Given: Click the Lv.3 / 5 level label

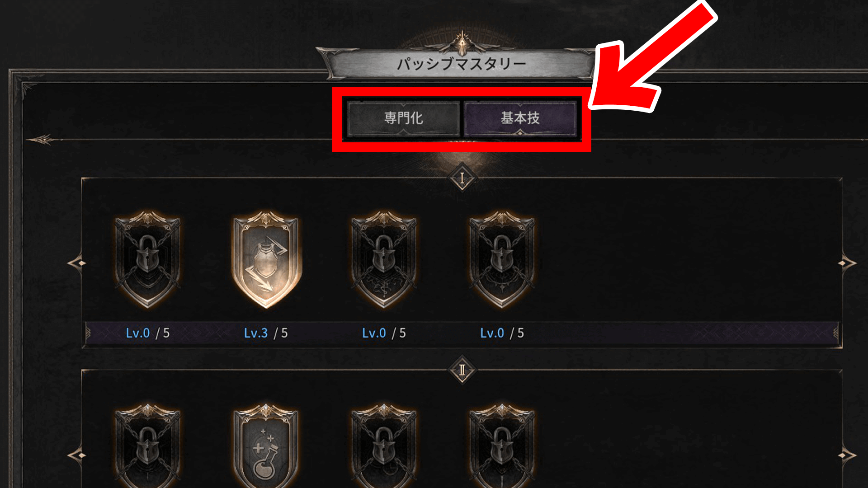Looking at the screenshot, I should pyautogui.click(x=266, y=333).
